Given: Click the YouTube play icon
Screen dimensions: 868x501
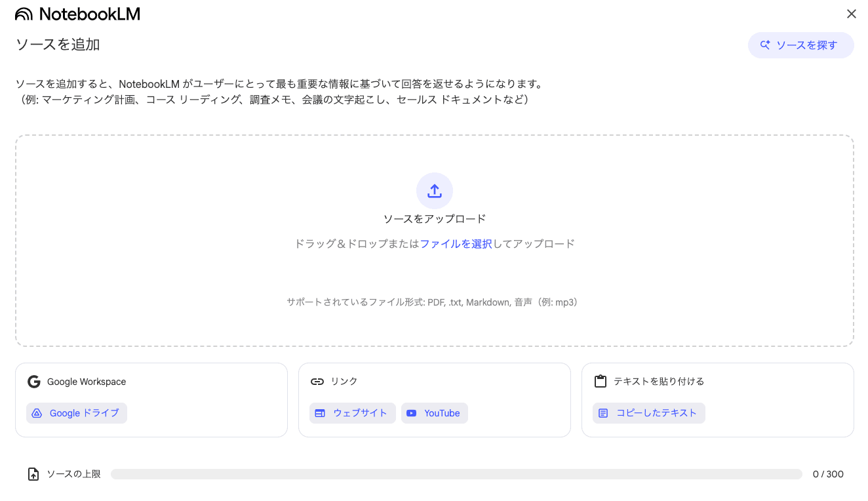Looking at the screenshot, I should pos(411,413).
